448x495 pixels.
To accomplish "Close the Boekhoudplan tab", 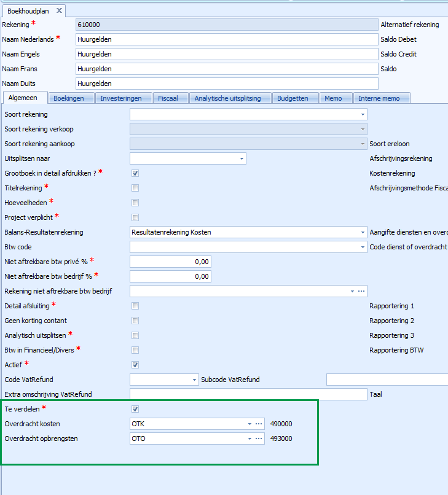I will click(59, 10).
